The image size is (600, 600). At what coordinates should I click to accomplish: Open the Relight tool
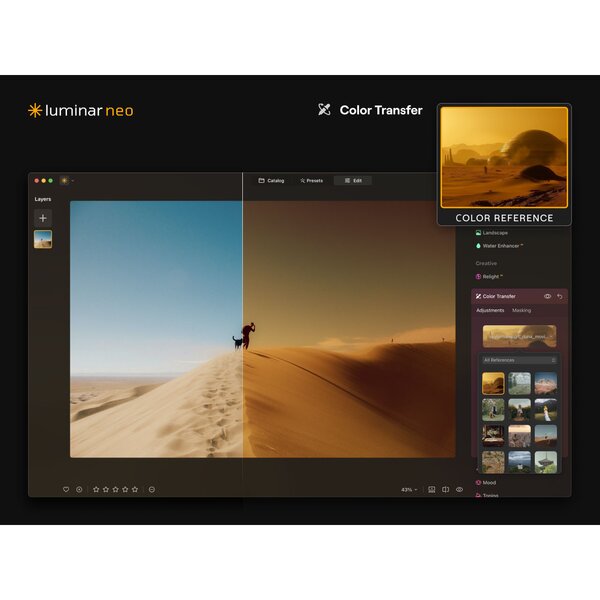(489, 276)
